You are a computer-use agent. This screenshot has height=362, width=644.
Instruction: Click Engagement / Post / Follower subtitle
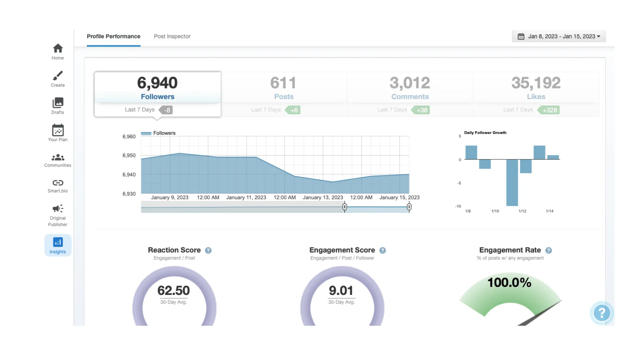click(x=342, y=258)
